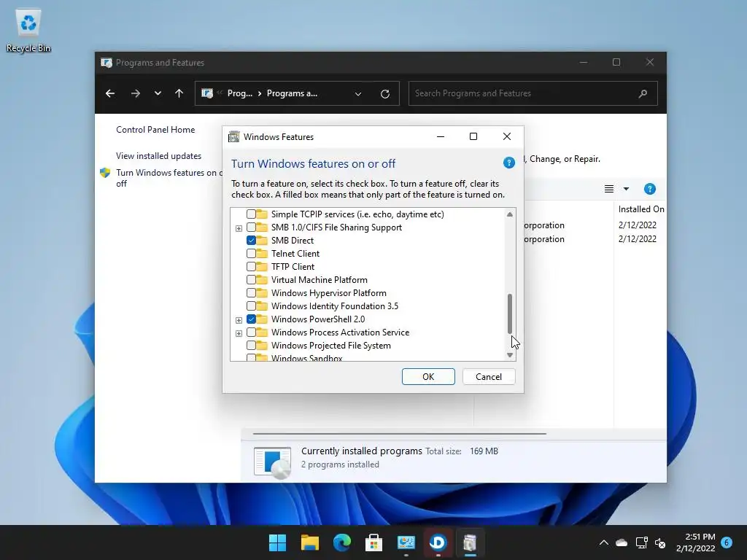
Task: Click the currently installed programs thumbnail icon
Action: [272, 462]
